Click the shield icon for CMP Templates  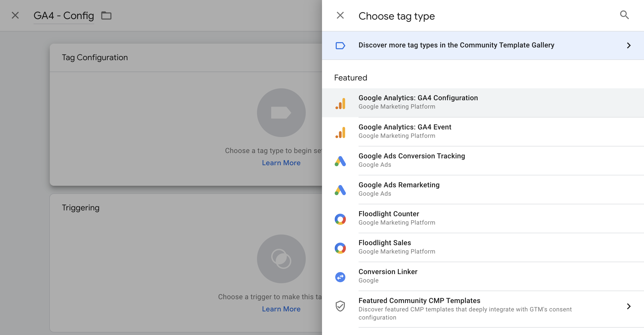[x=340, y=306]
